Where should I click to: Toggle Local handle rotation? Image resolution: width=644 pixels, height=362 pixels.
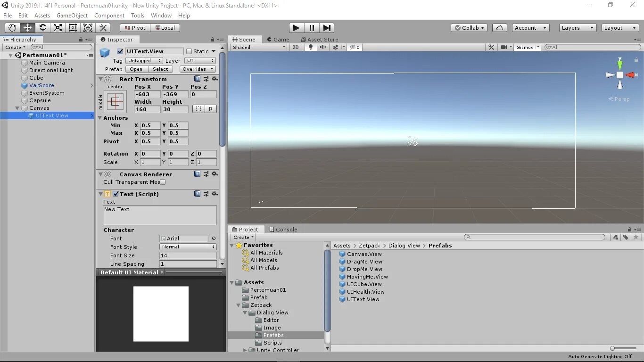pyautogui.click(x=165, y=28)
